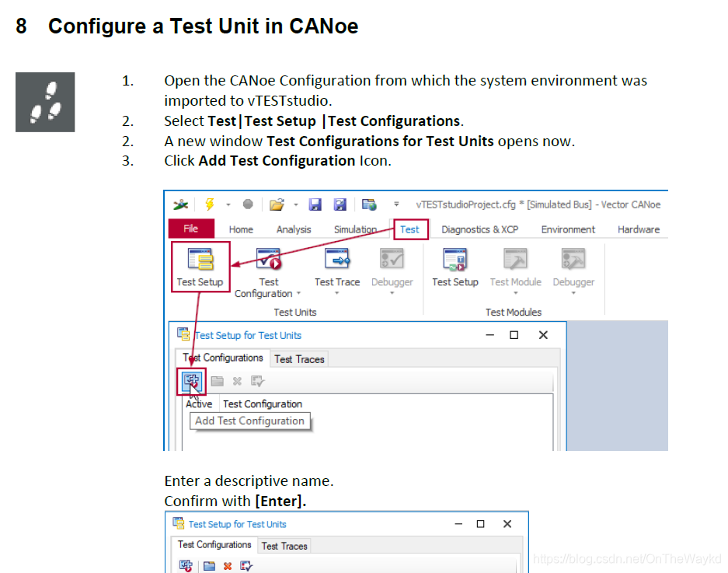Click grayed delete X icon, upper window
Screen dimensions: 728x573
point(237,381)
